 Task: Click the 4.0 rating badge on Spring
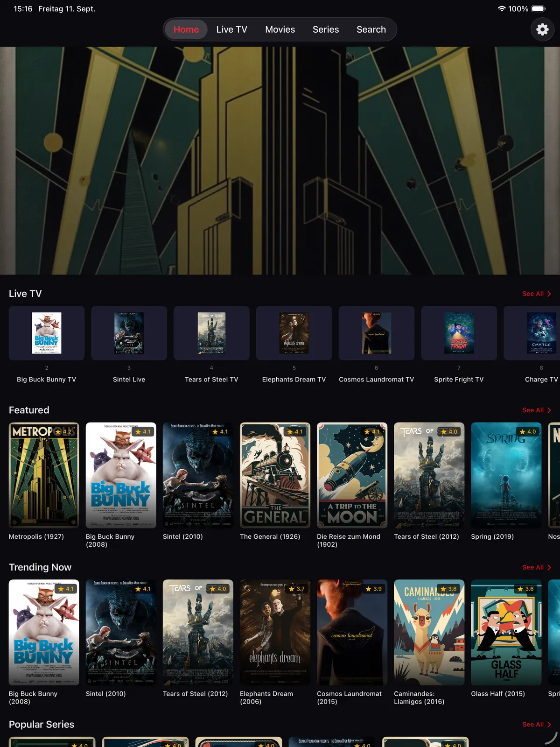tap(528, 432)
